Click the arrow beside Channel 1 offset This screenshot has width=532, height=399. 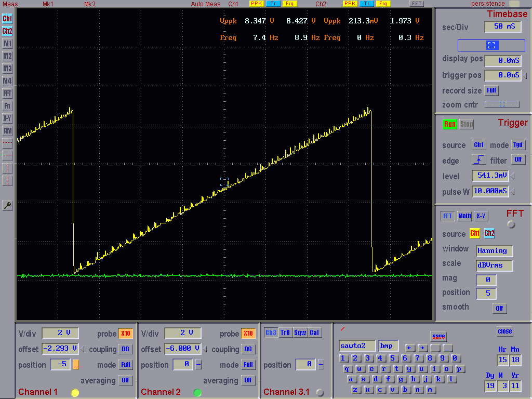(83, 349)
